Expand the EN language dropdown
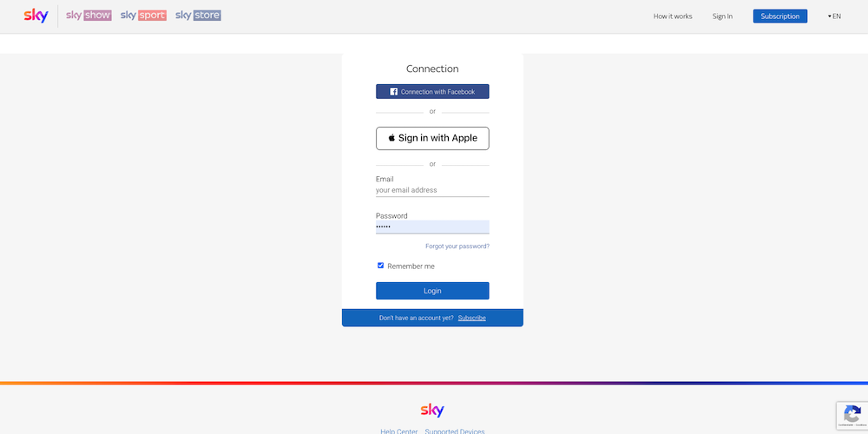Screen dimensions: 868x434 click(x=834, y=16)
